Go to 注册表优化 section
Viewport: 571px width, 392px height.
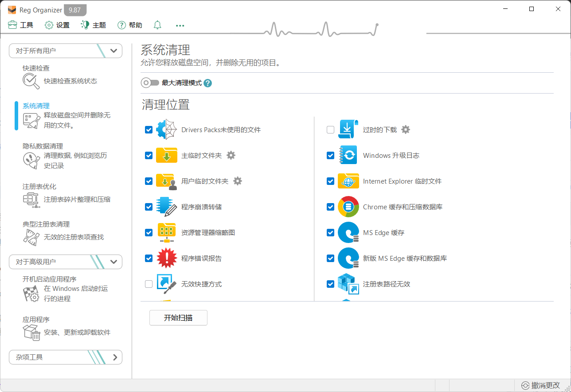click(39, 187)
